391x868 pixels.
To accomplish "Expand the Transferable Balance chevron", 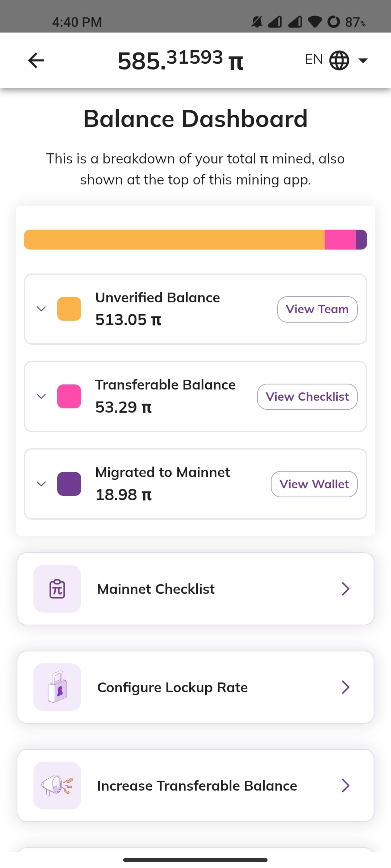I will (x=41, y=396).
